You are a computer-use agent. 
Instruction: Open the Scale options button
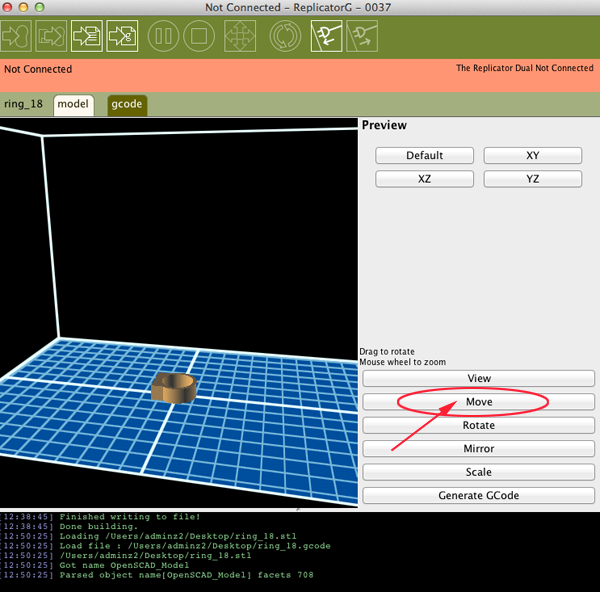coord(479,472)
